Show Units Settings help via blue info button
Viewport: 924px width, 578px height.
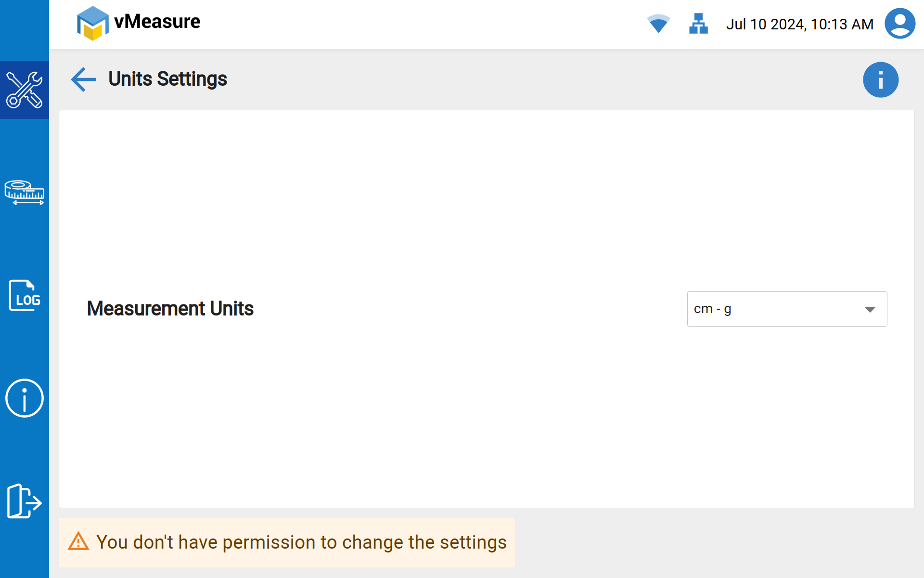pos(880,80)
